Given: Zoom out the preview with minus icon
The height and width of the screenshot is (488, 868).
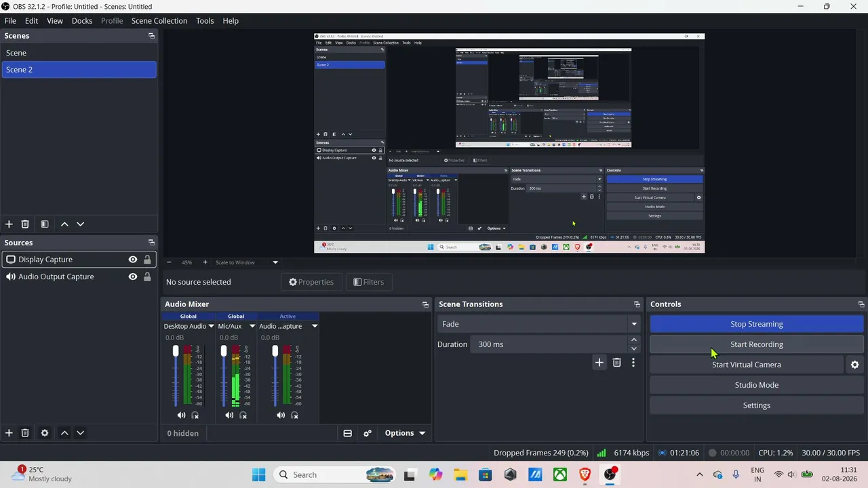Looking at the screenshot, I should [169, 262].
